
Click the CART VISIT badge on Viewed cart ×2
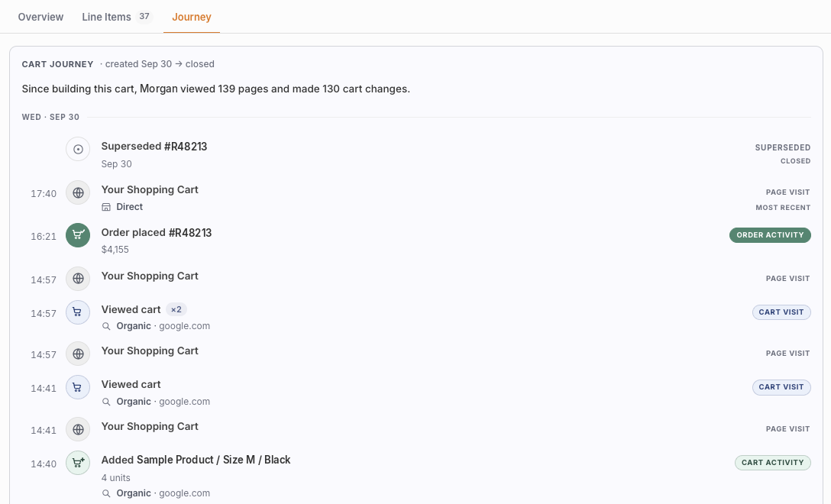(781, 312)
